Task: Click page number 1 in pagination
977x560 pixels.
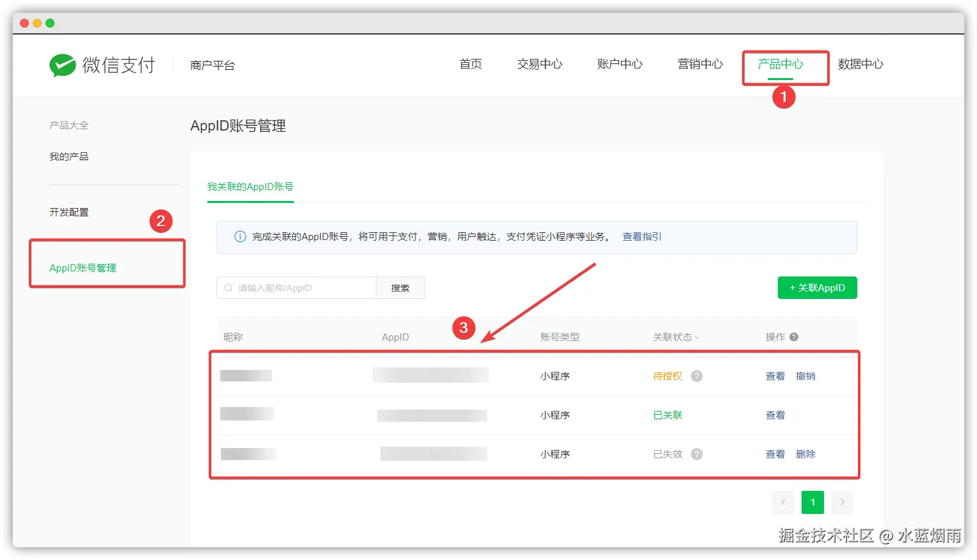Action: 812,502
